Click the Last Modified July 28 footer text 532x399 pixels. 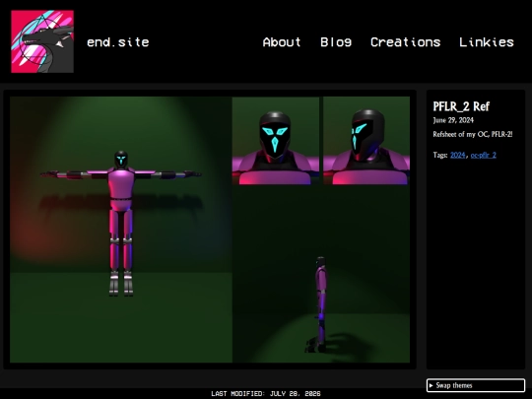266,393
